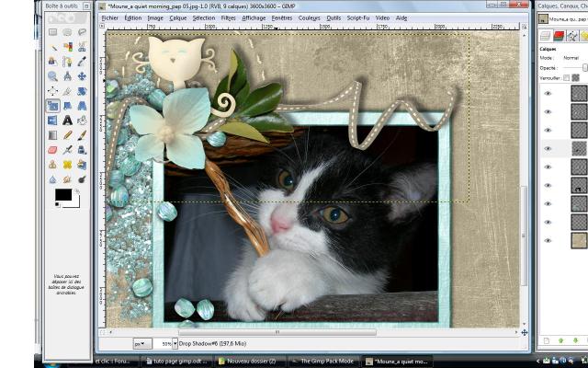
Task: Open 'tuto page gimp.odt' taskbar button
Action: [x=177, y=362]
